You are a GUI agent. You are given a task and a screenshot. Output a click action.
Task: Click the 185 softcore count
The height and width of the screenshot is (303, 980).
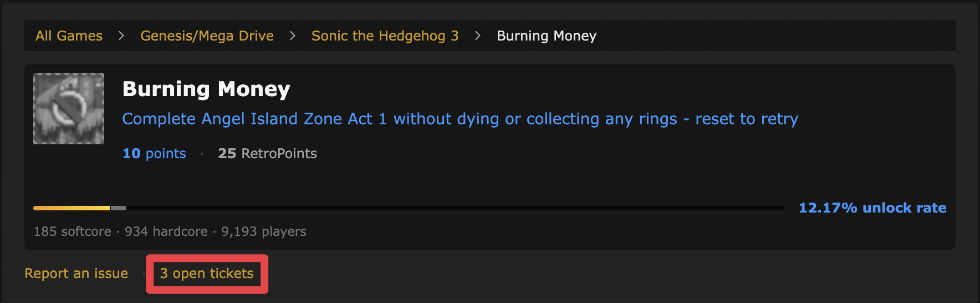click(72, 231)
